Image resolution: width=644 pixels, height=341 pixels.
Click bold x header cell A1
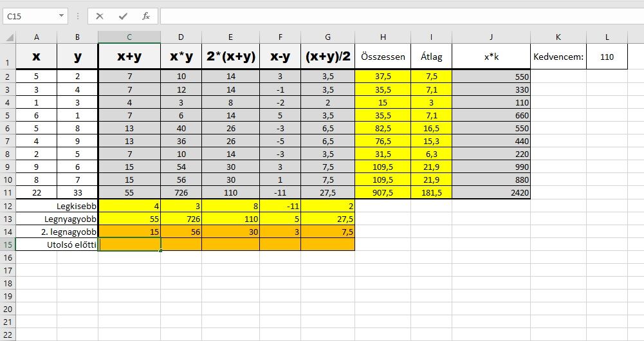(36, 57)
